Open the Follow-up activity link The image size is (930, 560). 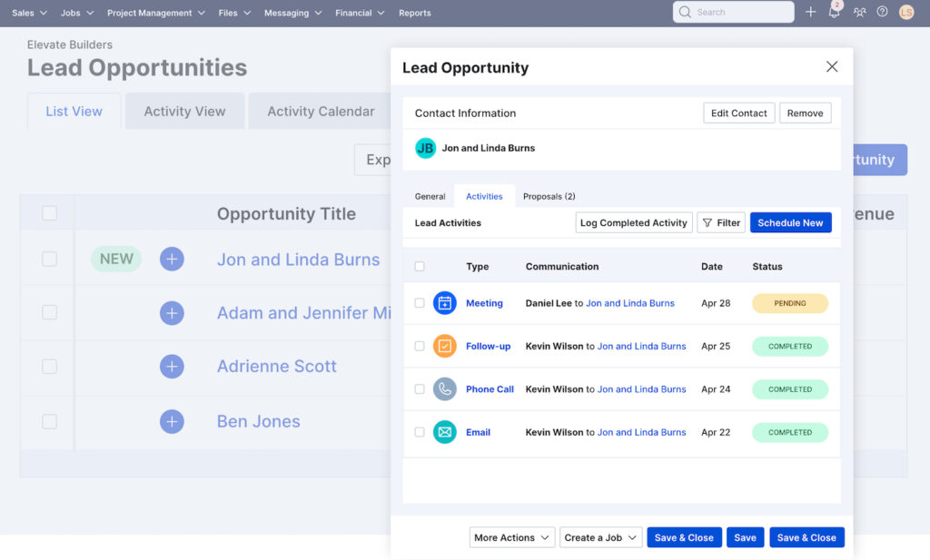pos(488,346)
